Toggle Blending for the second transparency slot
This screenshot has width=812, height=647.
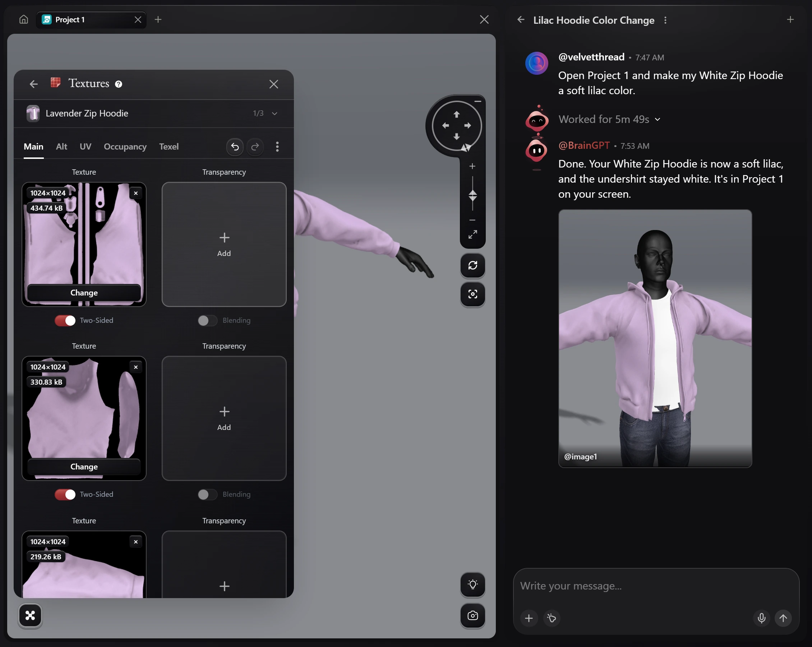(208, 494)
